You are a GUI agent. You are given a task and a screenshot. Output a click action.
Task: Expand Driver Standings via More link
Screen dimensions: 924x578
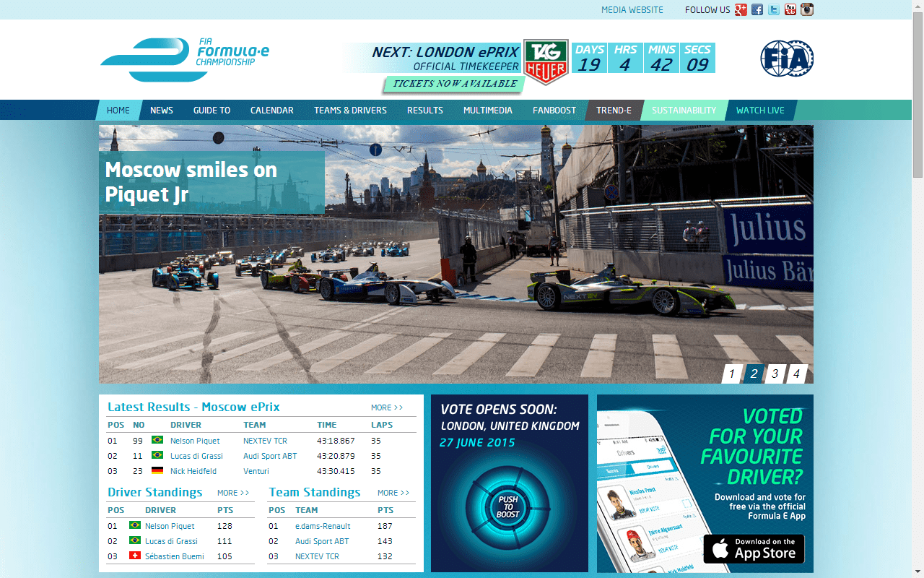click(233, 493)
